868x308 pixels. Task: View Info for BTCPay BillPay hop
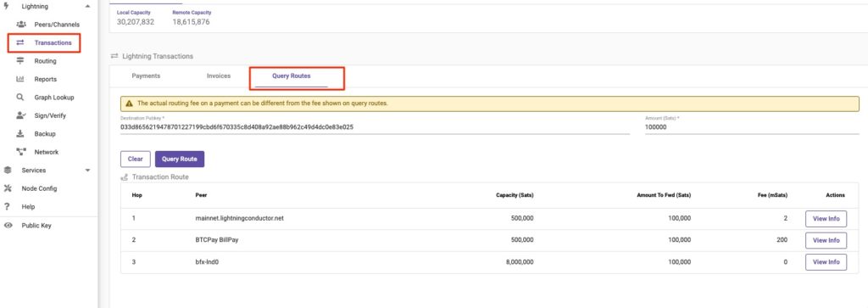(x=826, y=240)
